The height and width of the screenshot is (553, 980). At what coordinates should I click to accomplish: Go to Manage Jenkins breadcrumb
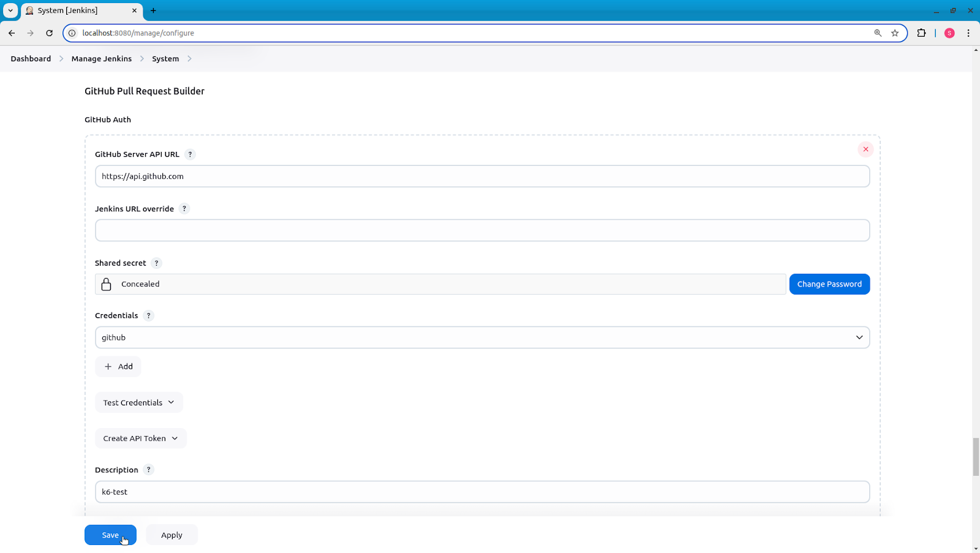click(102, 59)
